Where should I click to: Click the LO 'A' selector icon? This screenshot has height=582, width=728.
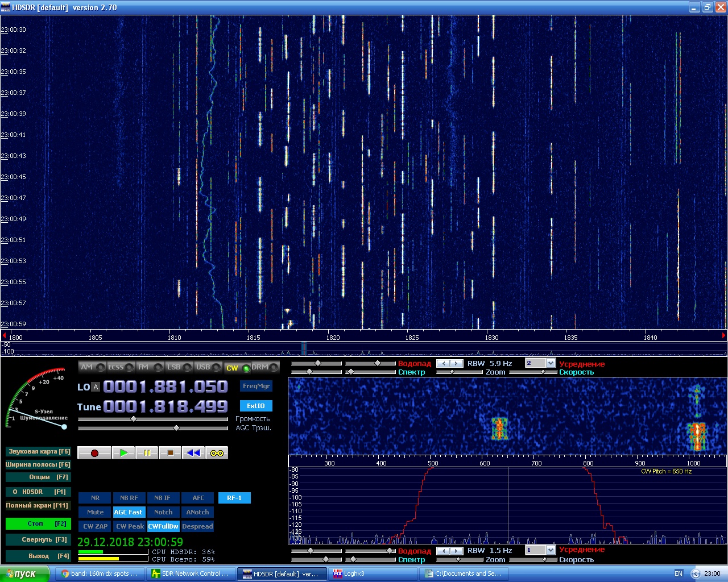[x=96, y=387]
